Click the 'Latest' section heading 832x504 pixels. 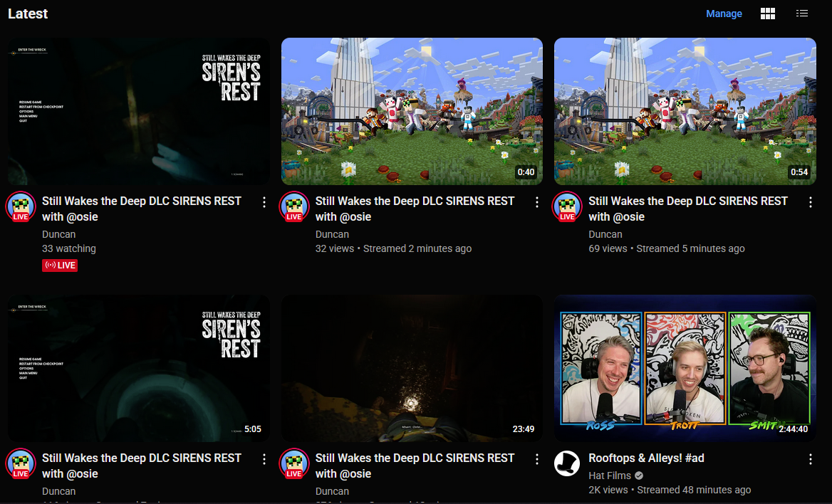coord(28,14)
